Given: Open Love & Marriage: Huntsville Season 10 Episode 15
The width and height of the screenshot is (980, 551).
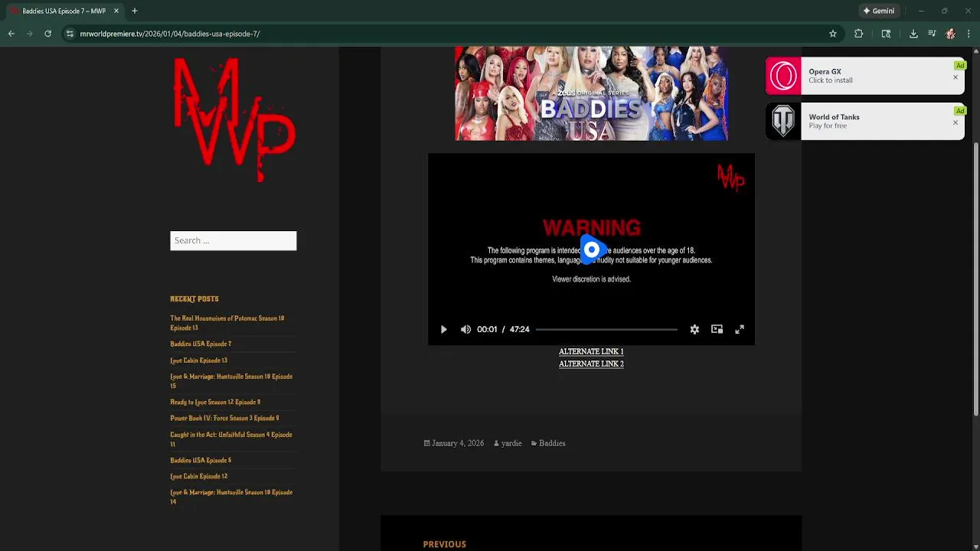Looking at the screenshot, I should coord(231,381).
